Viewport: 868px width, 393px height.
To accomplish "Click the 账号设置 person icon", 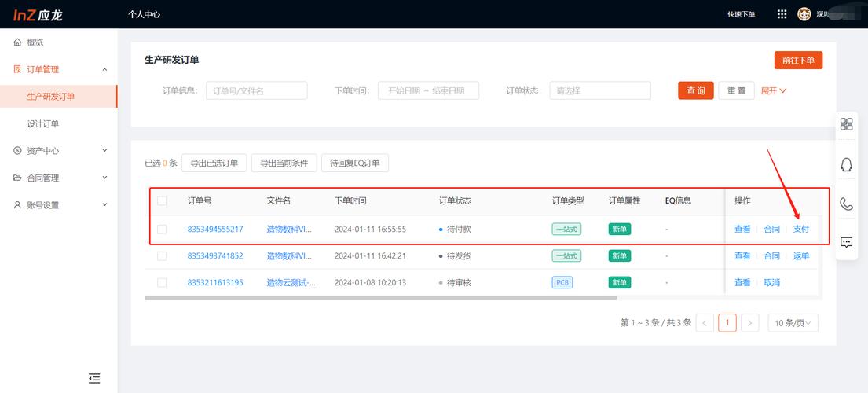I will pos(18,205).
